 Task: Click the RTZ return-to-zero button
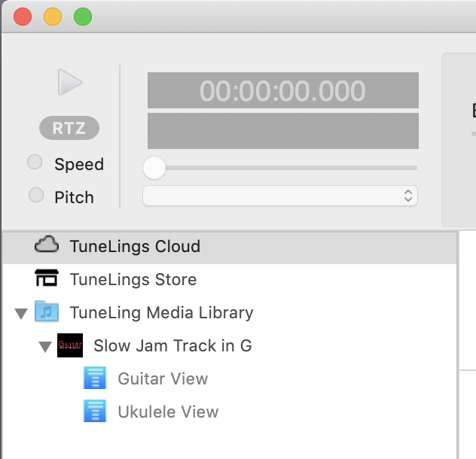pos(69,128)
